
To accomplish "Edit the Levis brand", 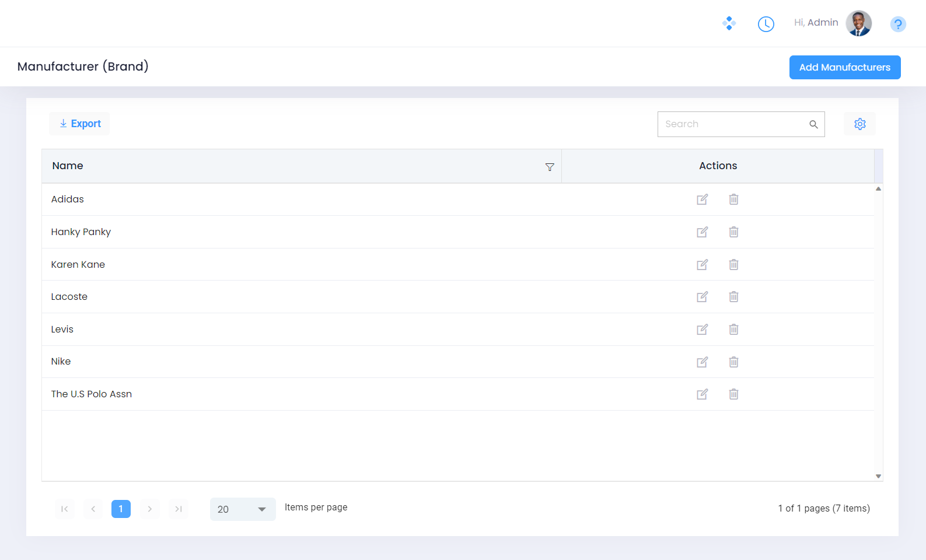I will tap(702, 330).
